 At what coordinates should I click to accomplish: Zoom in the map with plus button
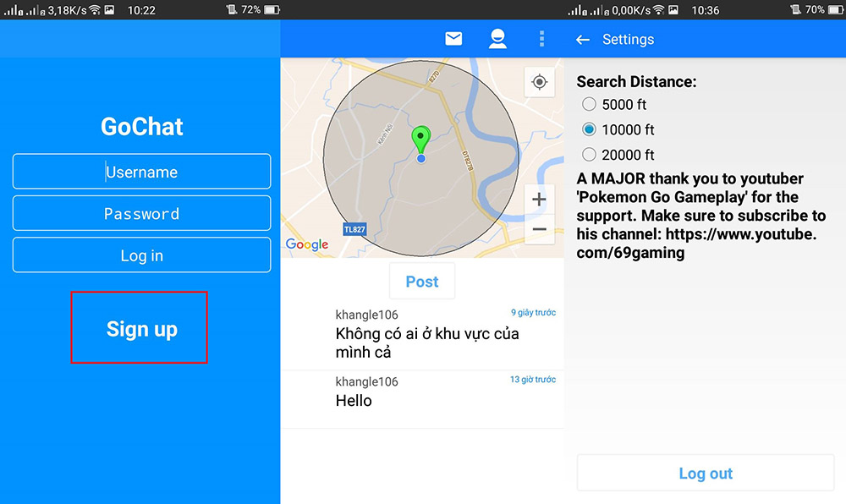(x=539, y=200)
